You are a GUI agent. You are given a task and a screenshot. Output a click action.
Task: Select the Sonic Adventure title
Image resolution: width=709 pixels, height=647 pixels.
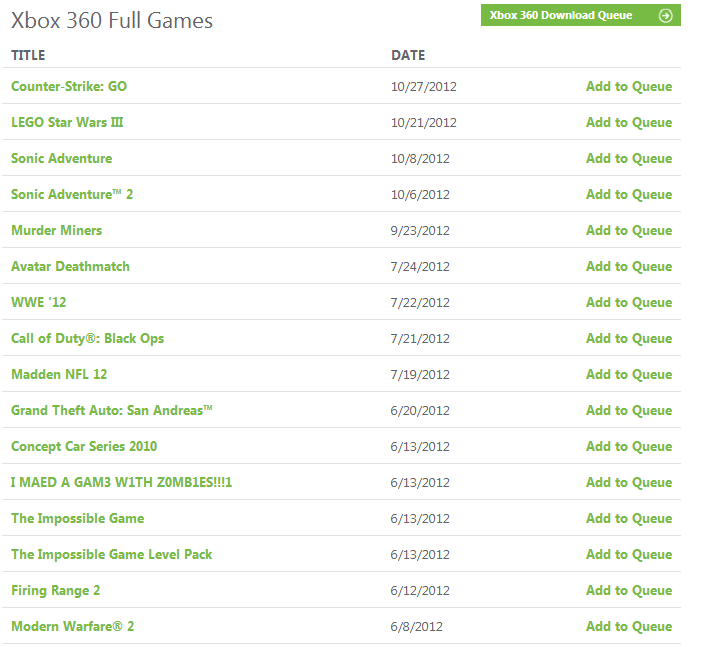pyautogui.click(x=61, y=158)
